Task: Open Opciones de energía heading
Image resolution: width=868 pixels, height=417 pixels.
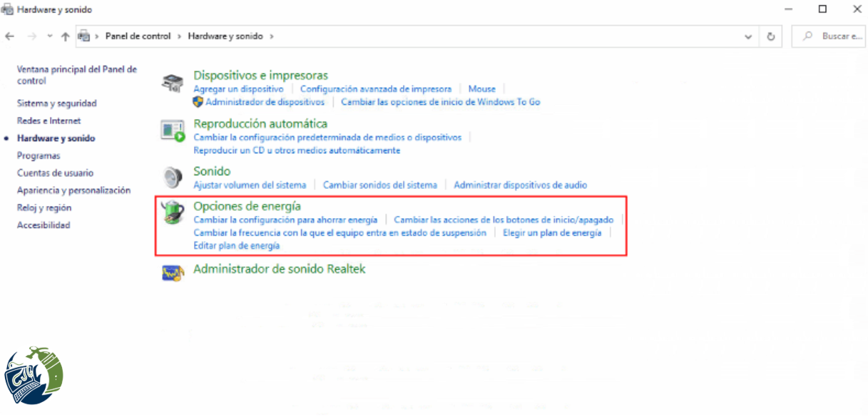Action: pos(247,206)
